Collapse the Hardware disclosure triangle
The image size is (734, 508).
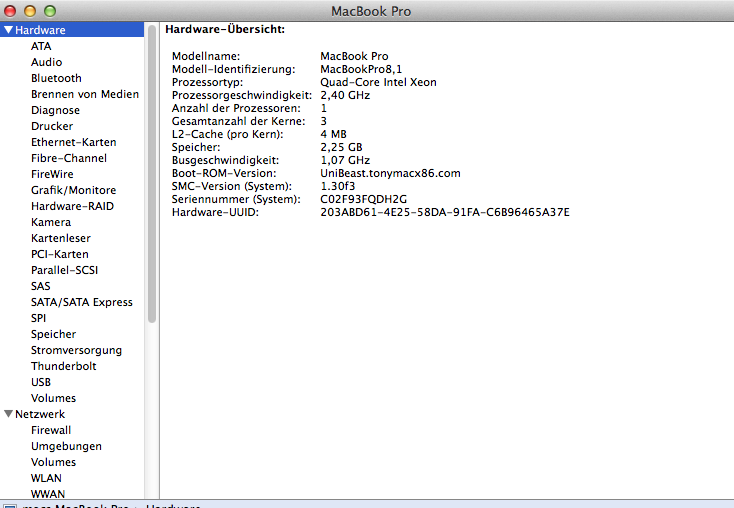point(8,30)
